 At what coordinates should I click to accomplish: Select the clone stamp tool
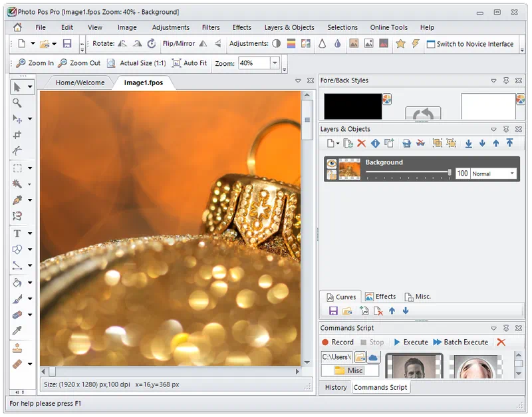click(17, 348)
